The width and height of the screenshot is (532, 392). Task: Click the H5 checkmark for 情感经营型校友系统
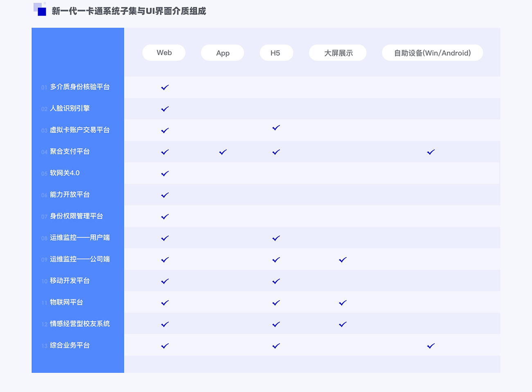click(x=276, y=324)
